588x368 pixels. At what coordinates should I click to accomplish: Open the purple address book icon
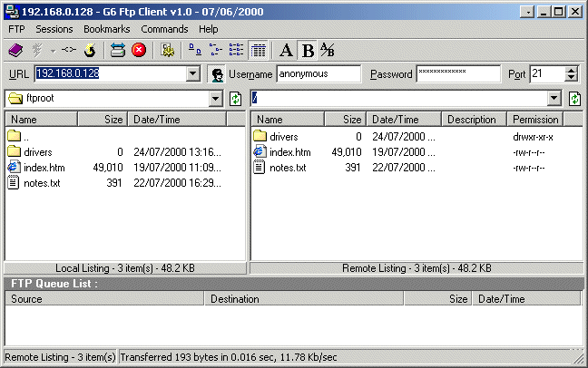point(15,50)
